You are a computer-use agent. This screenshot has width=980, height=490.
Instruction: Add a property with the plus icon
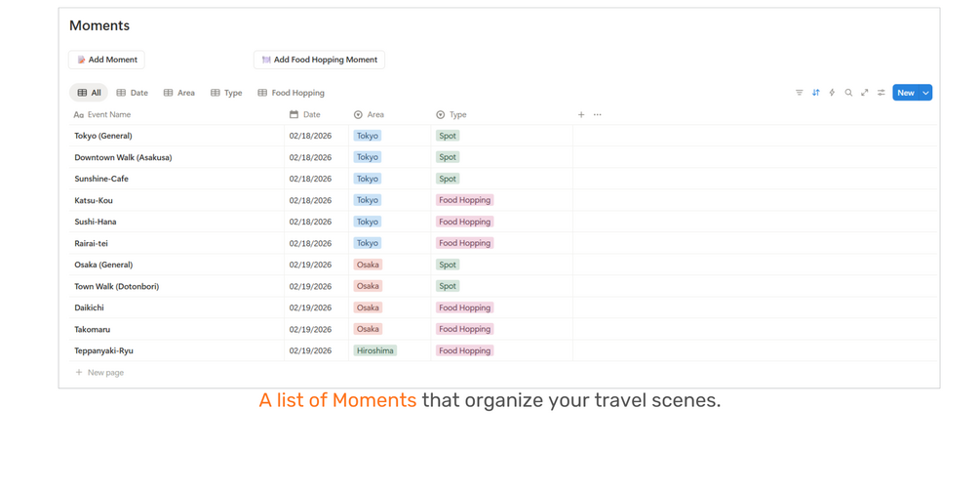[581, 115]
